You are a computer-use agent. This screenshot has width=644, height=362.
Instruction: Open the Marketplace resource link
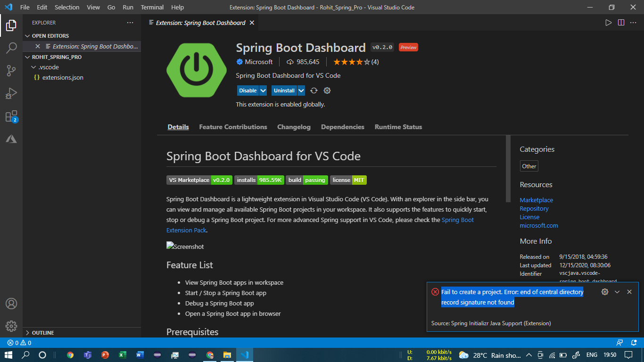(537, 200)
